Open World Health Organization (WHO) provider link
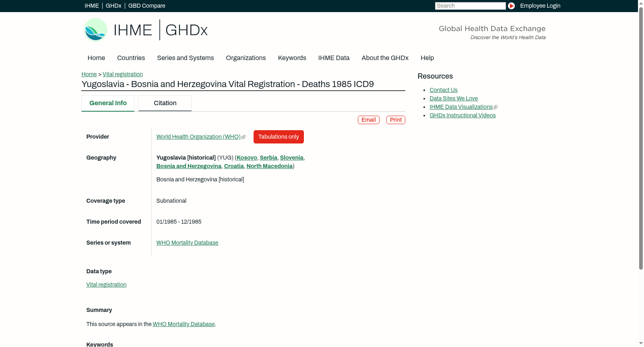This screenshot has height=347, width=644. 198,137
